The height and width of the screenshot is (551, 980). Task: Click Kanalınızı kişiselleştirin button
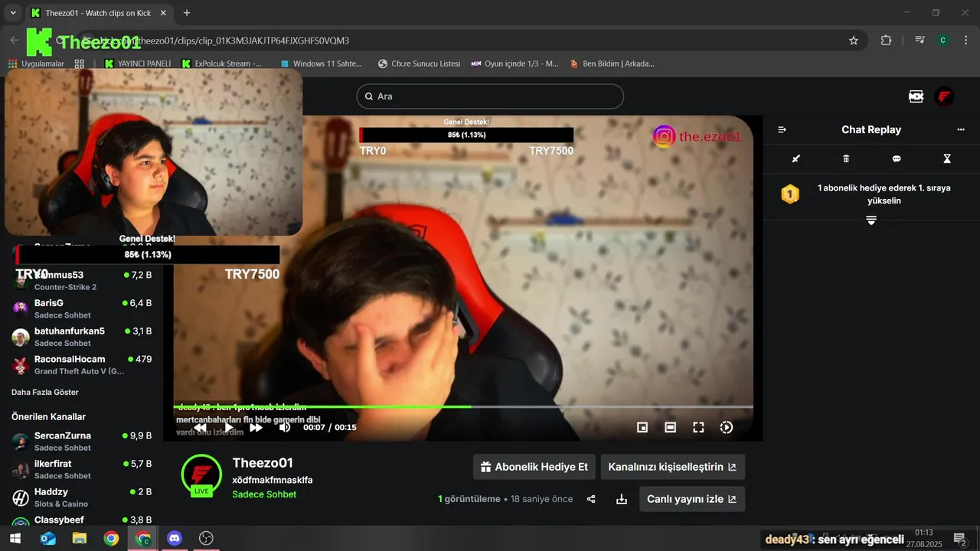pos(673,467)
